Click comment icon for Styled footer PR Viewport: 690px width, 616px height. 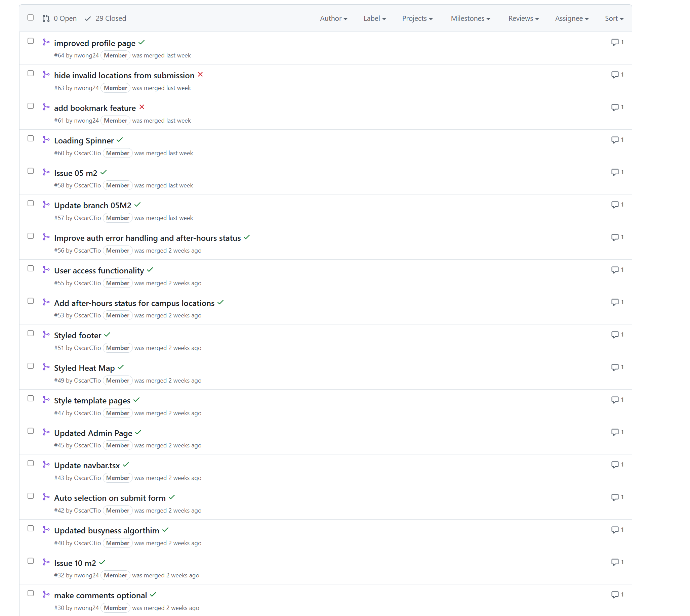[617, 335]
